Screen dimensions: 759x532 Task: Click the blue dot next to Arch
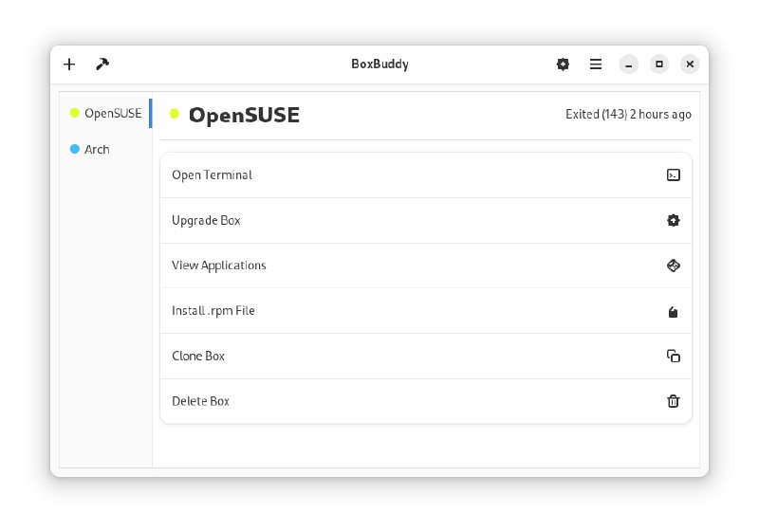coord(75,150)
